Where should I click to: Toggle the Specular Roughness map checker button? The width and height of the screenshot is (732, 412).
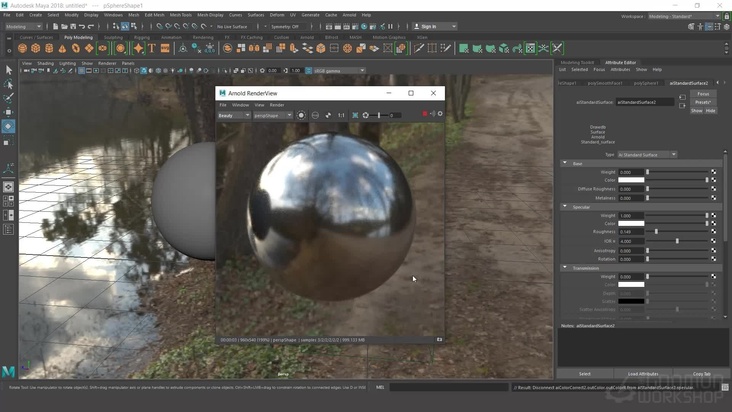713,231
